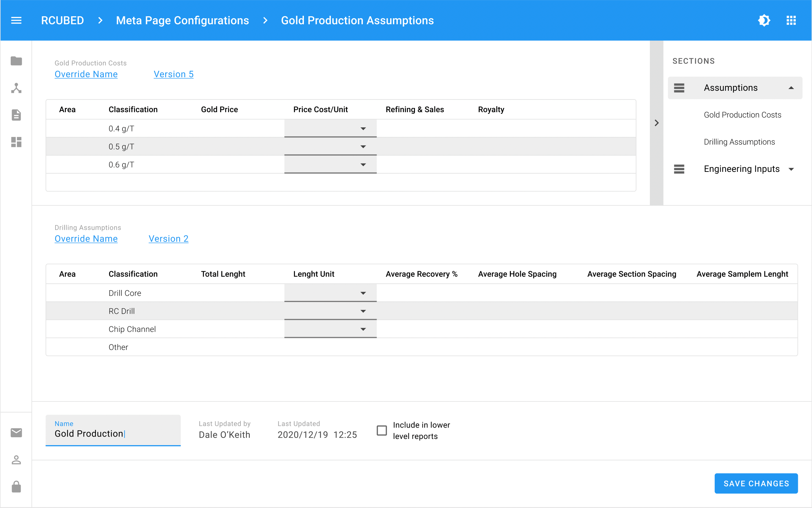The height and width of the screenshot is (508, 812).
Task: Go to Meta Page Configurations breadcrumb
Action: coord(182,20)
